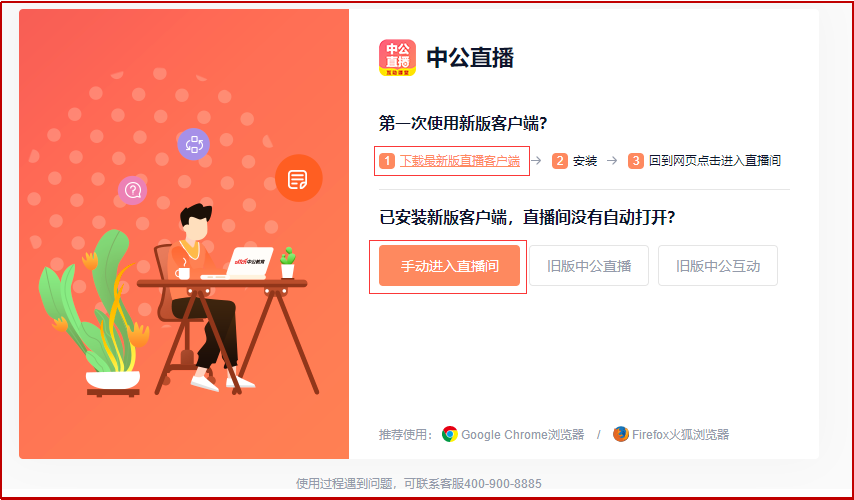This screenshot has width=854, height=500.
Task: Click the pink question chat bubble icon
Action: pyautogui.click(x=132, y=190)
